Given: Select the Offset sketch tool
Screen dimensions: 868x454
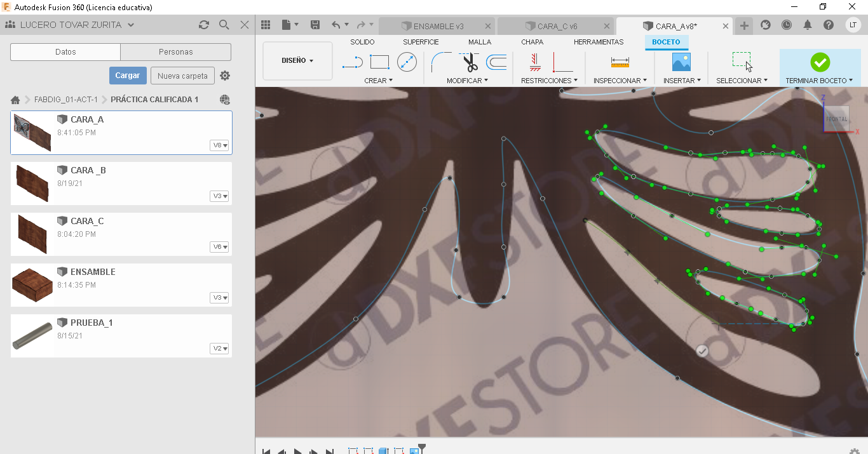Looking at the screenshot, I should 496,62.
